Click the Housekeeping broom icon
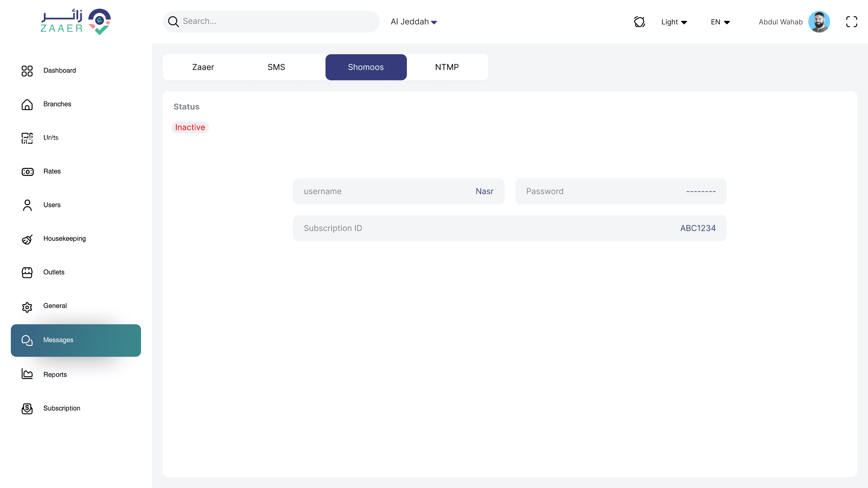The height and width of the screenshot is (488, 868). (27, 239)
